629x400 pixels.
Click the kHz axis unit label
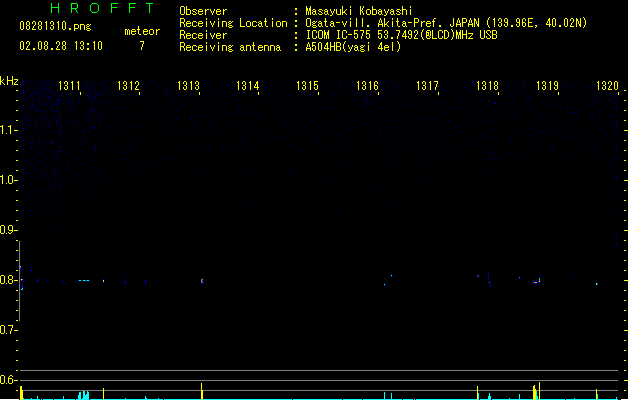9,81
